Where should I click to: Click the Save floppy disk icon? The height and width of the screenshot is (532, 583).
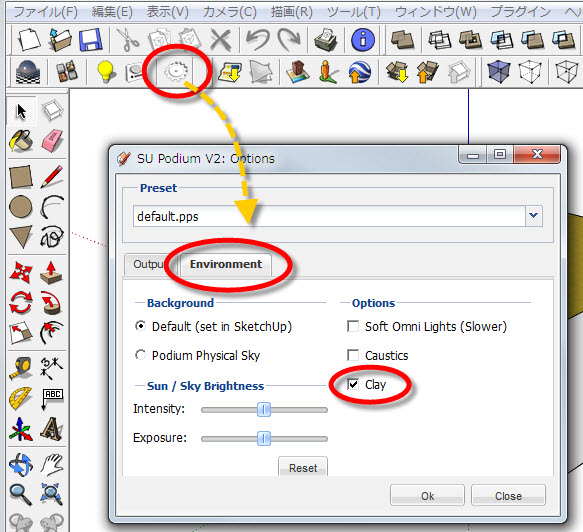[90, 39]
